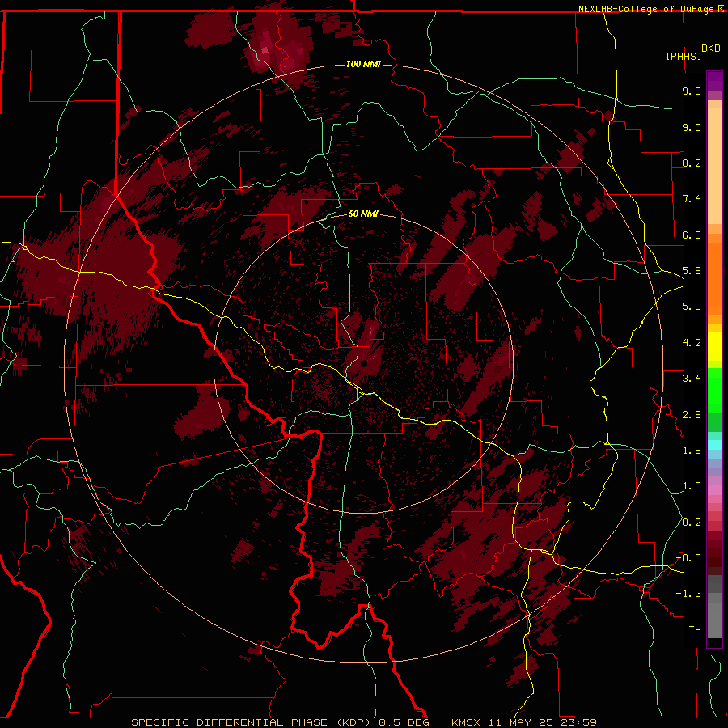This screenshot has height=728, width=728.
Task: Click the [PHAS] units label
Action: (684, 57)
